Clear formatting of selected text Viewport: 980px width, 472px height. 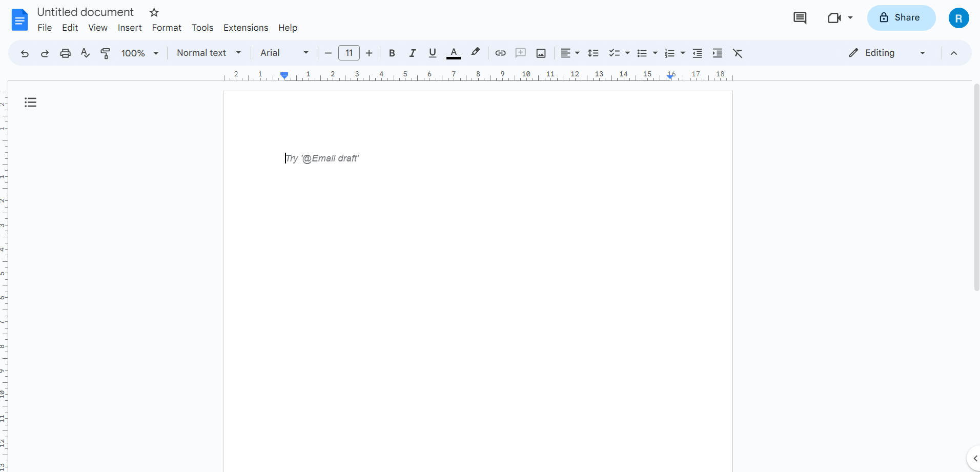coord(738,53)
